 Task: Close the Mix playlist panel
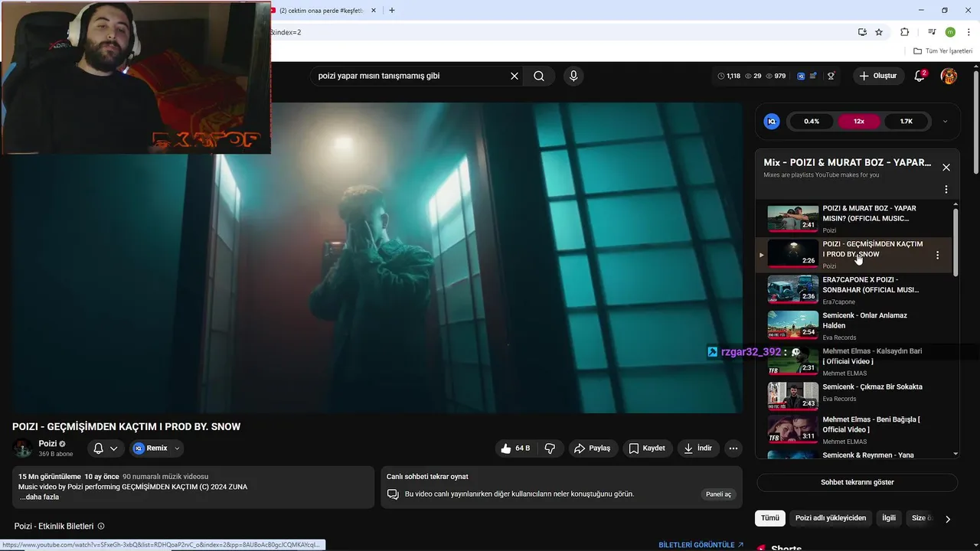[x=946, y=167]
